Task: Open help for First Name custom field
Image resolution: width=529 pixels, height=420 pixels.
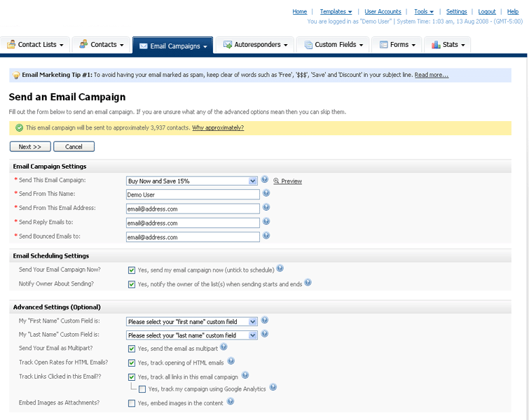Action: coord(265,320)
